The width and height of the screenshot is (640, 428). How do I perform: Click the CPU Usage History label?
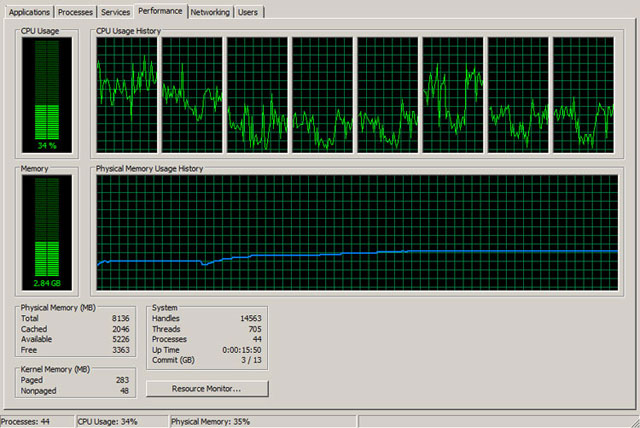point(129,31)
